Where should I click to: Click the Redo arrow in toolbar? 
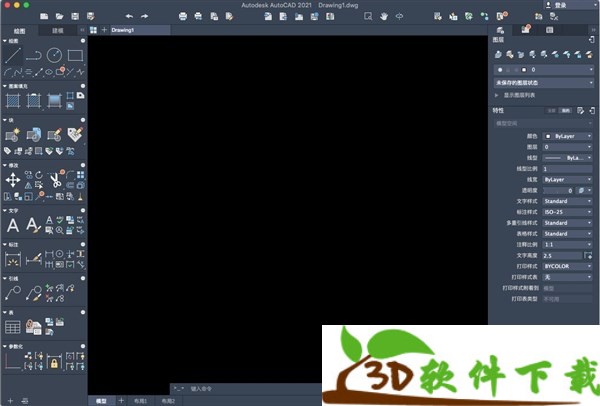144,16
